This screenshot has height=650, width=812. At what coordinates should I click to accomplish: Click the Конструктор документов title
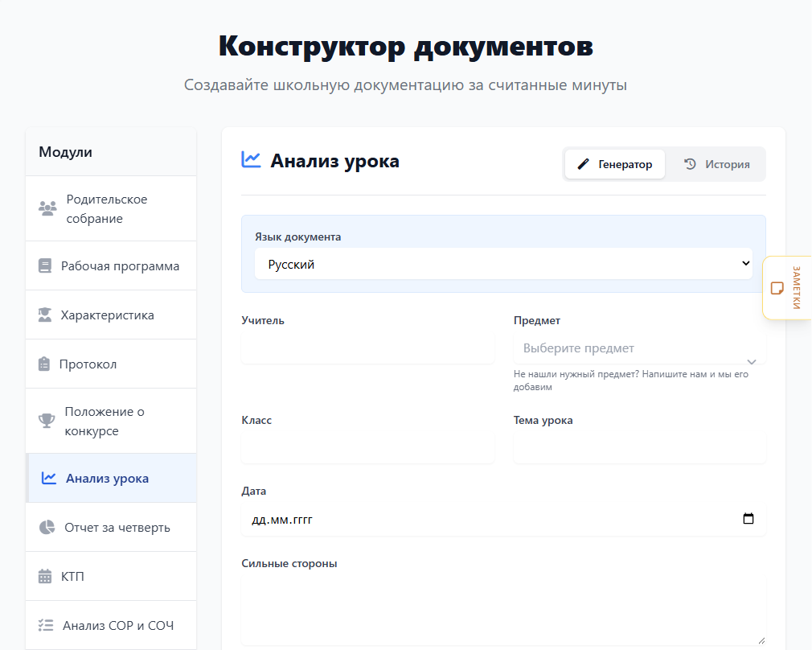(x=405, y=46)
